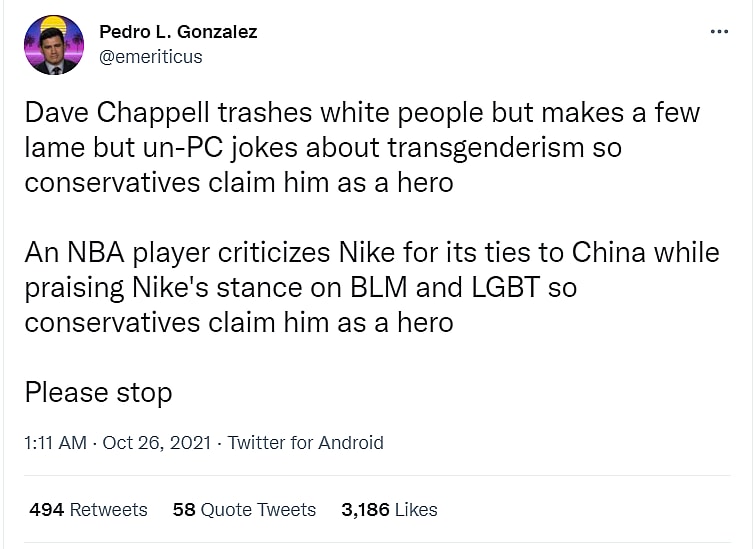Show the 3,186 Likes list
Image resolution: width=754 pixels, height=549 pixels.
(x=389, y=509)
